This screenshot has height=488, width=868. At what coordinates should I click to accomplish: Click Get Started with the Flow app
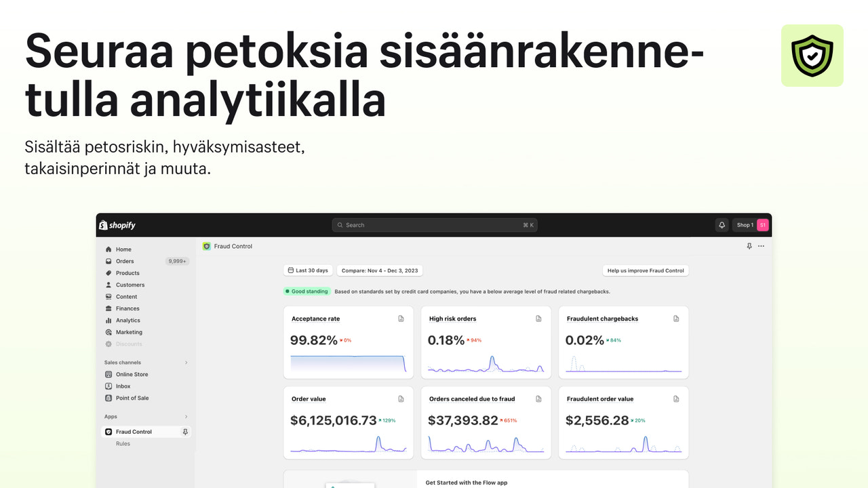click(x=467, y=483)
